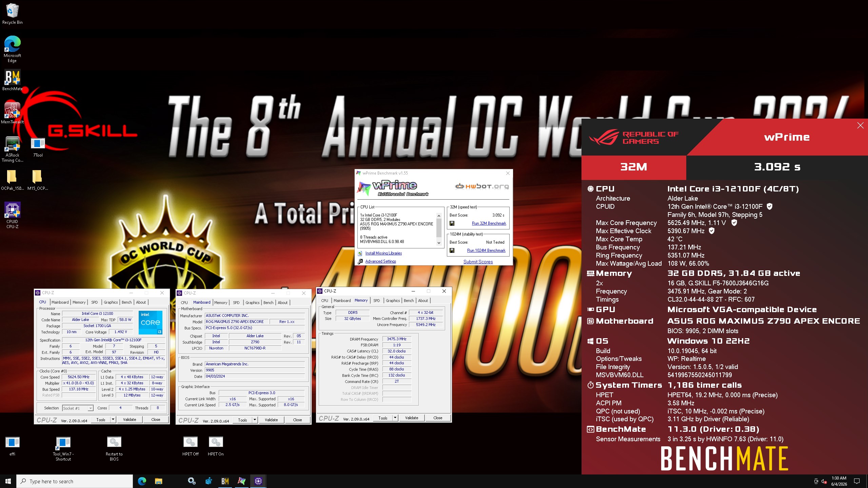Run the HPET Off shortcut
This screenshot has width=868, height=488.
coord(190,446)
